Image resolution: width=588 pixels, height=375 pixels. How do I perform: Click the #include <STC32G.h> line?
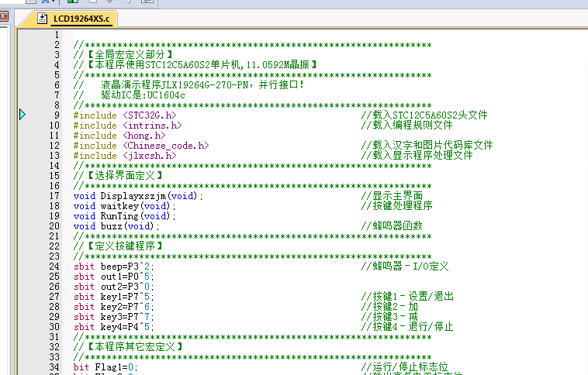pos(125,115)
